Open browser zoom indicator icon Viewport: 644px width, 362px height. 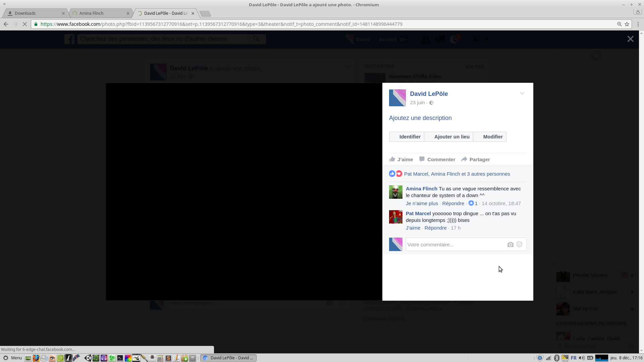pyautogui.click(x=619, y=24)
